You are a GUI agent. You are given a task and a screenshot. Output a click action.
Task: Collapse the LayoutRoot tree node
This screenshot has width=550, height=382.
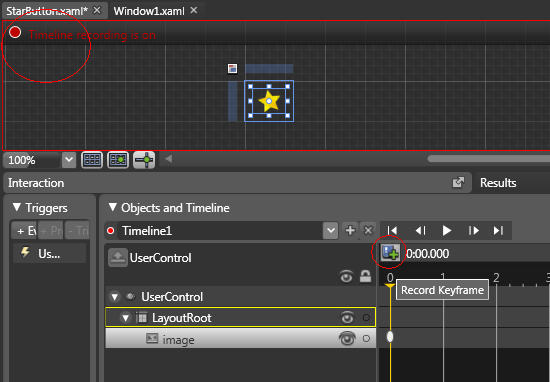click(x=125, y=318)
